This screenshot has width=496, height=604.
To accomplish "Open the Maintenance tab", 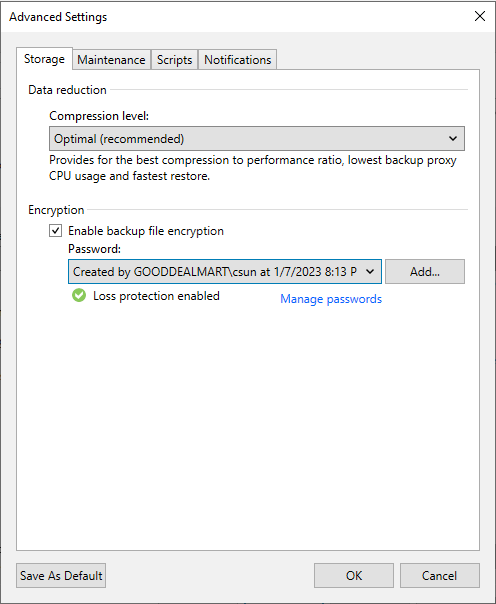I will point(111,60).
